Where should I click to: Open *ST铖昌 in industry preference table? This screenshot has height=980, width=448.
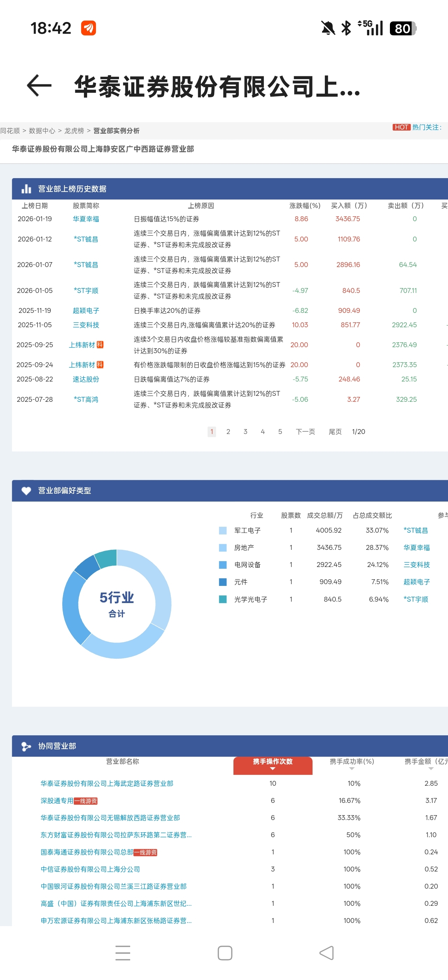416,530
